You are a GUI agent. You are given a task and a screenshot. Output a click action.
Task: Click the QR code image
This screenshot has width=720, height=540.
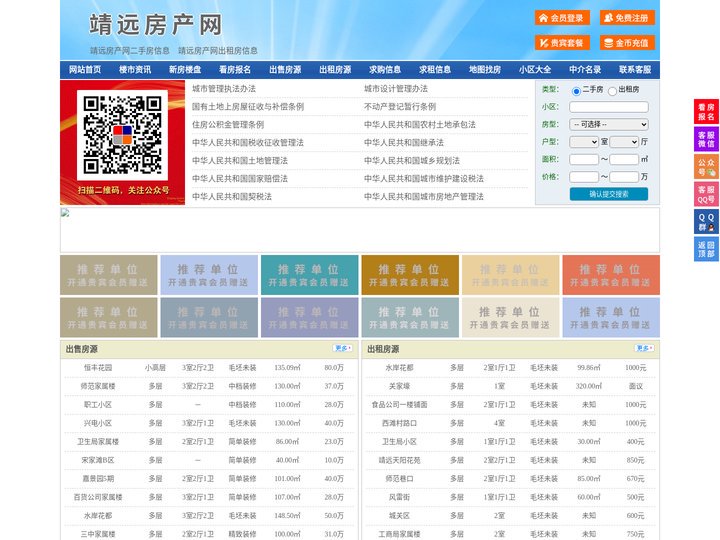(x=122, y=135)
